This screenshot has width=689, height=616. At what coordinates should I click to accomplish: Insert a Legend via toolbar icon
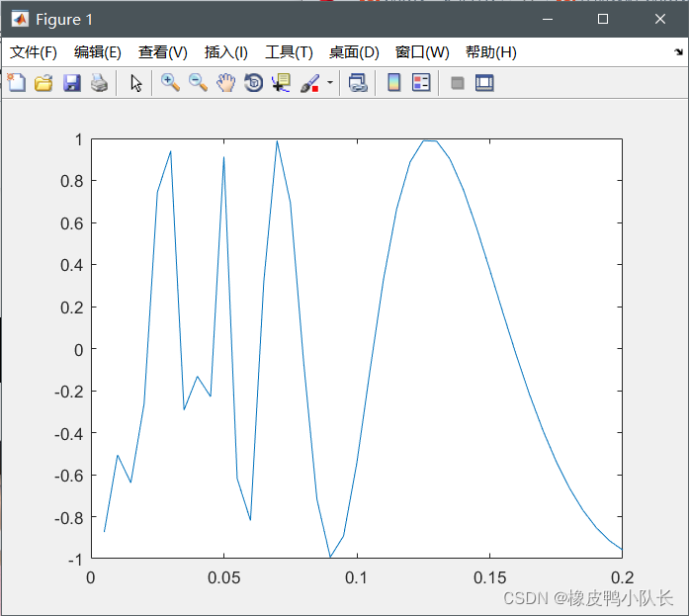click(421, 83)
